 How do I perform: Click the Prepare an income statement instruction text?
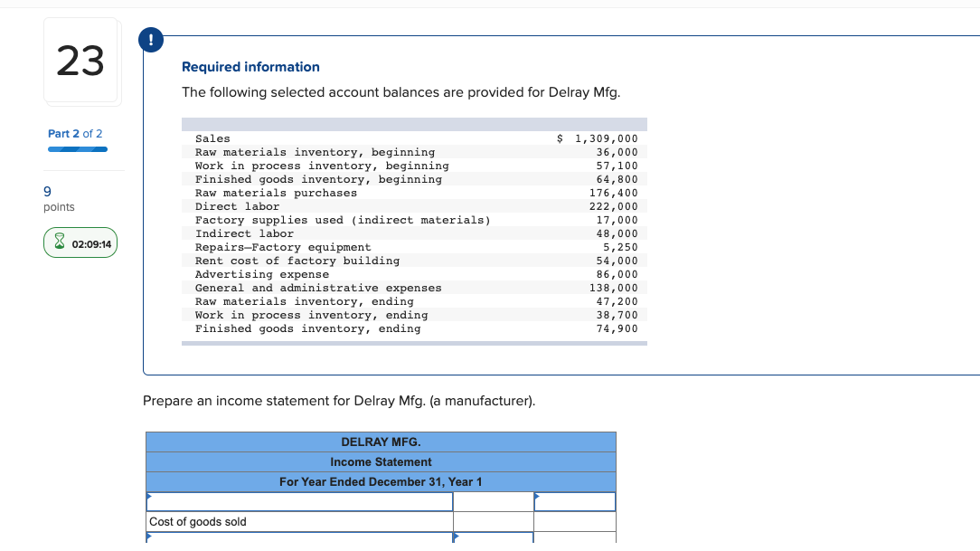point(338,400)
